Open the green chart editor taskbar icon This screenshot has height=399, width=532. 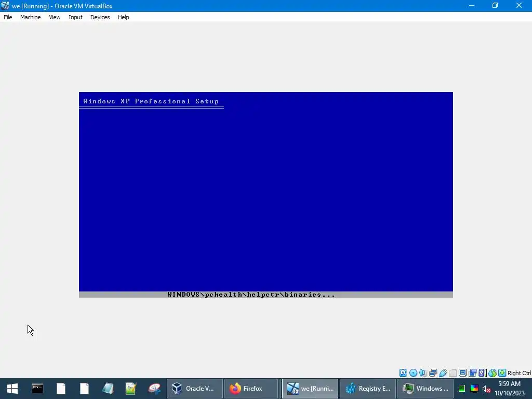(x=130, y=389)
